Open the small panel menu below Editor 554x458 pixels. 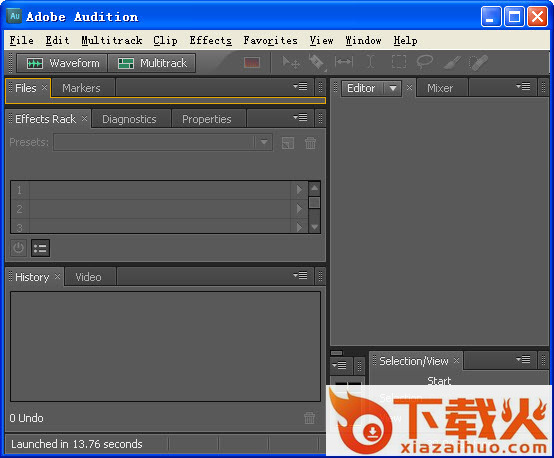click(x=339, y=365)
